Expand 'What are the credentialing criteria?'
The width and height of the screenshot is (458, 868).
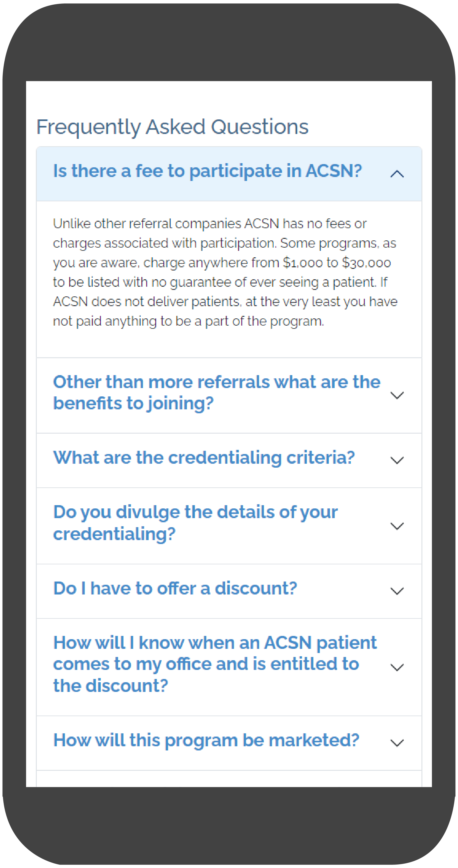point(204,457)
